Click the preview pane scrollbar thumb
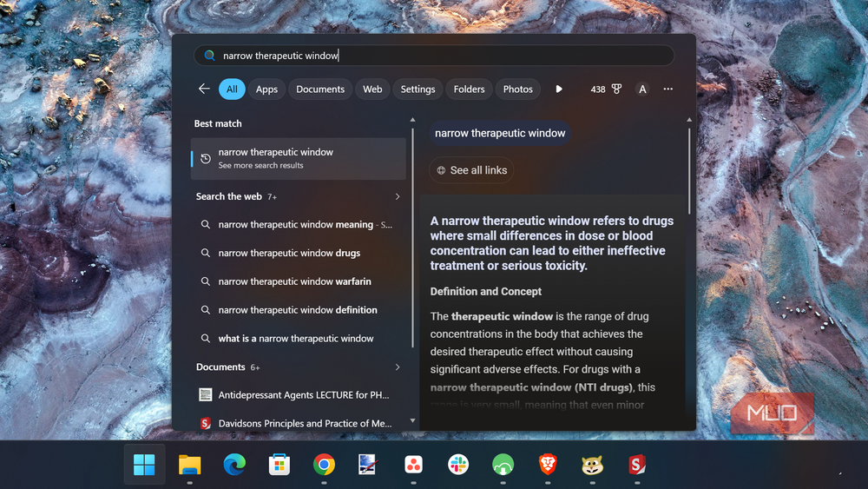This screenshot has height=489, width=868. (x=689, y=170)
